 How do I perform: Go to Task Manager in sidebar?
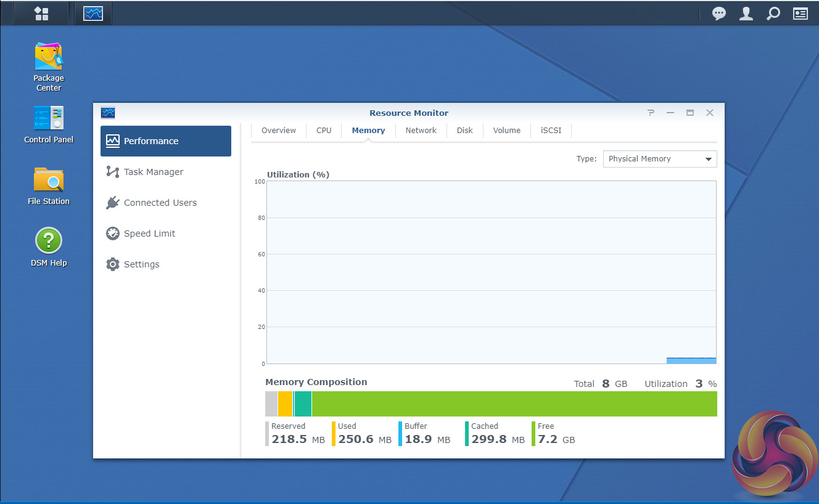click(x=153, y=172)
